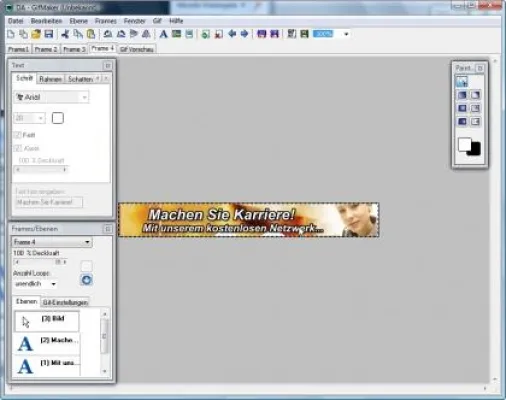Click the black background color swatch
Screen dimensions: 506x400
click(x=475, y=149)
